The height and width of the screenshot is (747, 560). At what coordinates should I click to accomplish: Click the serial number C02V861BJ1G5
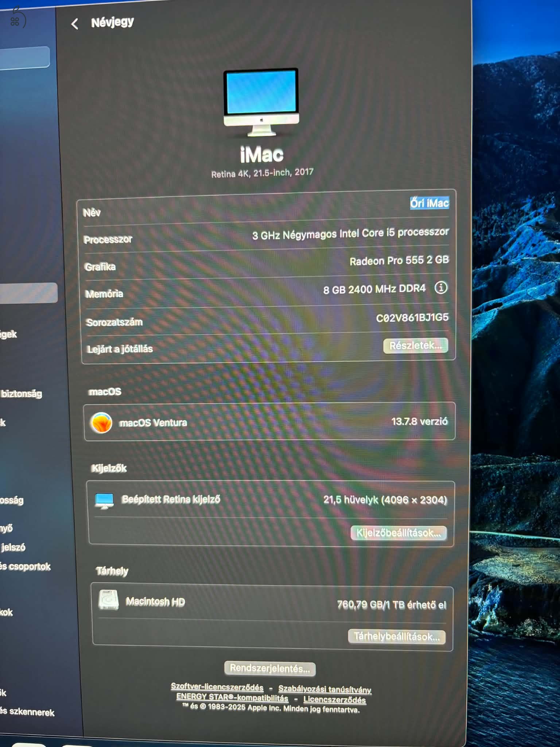tap(412, 318)
